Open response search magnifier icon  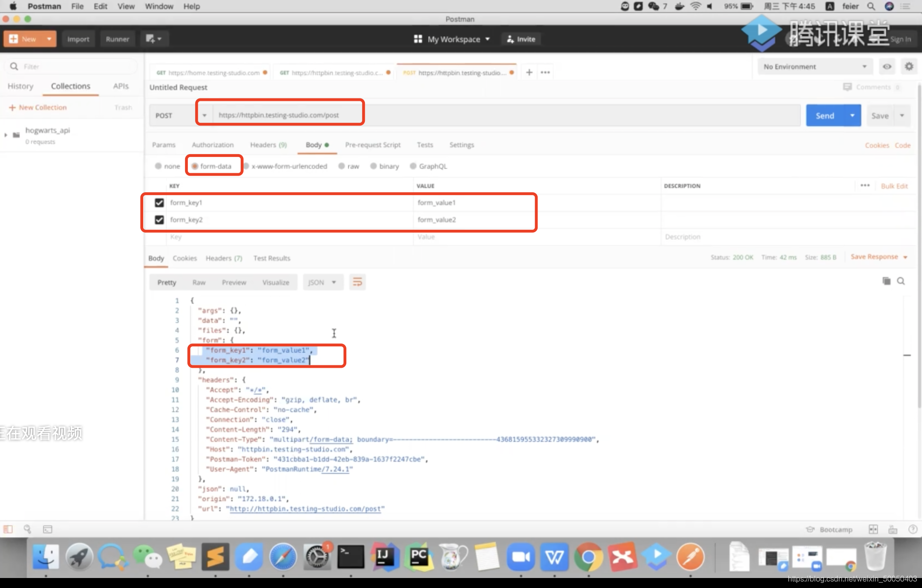(901, 281)
